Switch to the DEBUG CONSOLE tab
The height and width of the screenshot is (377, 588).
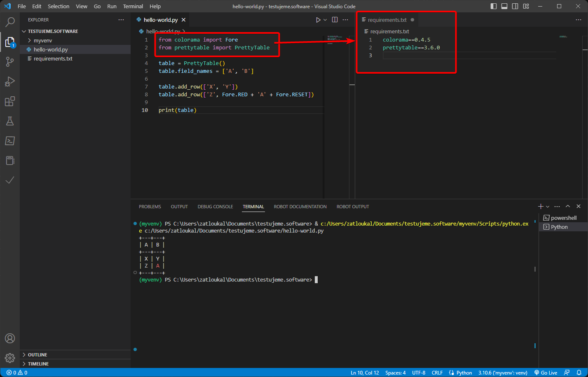pyautogui.click(x=215, y=207)
